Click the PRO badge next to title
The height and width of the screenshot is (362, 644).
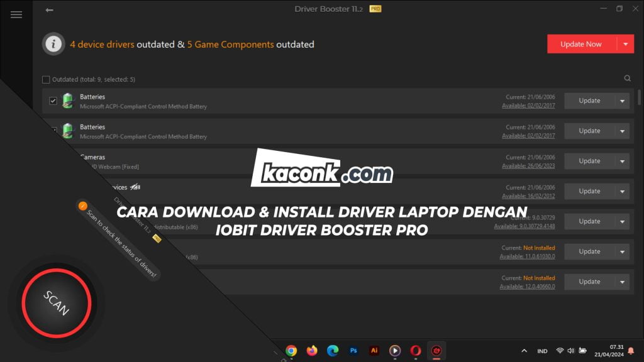tap(375, 9)
